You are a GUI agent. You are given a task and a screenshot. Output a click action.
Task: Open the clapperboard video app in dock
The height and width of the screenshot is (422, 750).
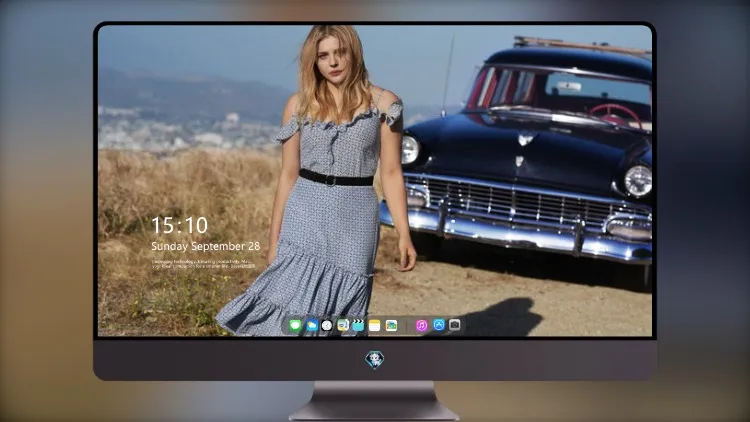pos(358,326)
